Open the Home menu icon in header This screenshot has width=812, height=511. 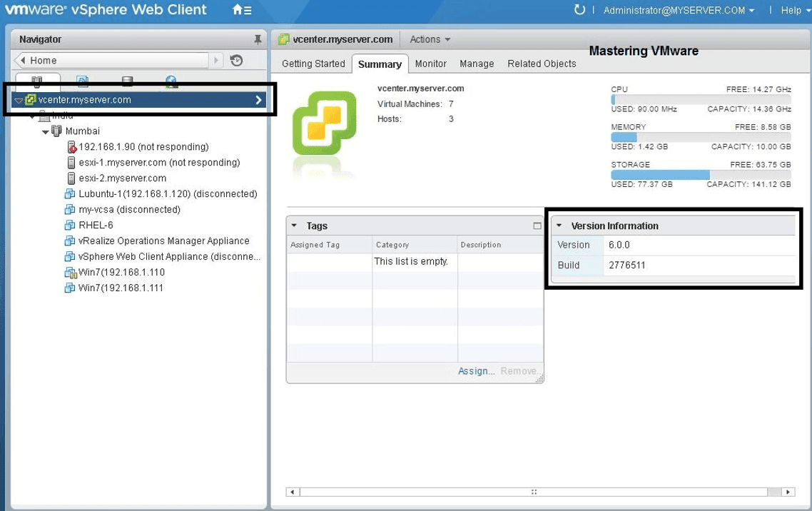(x=242, y=10)
